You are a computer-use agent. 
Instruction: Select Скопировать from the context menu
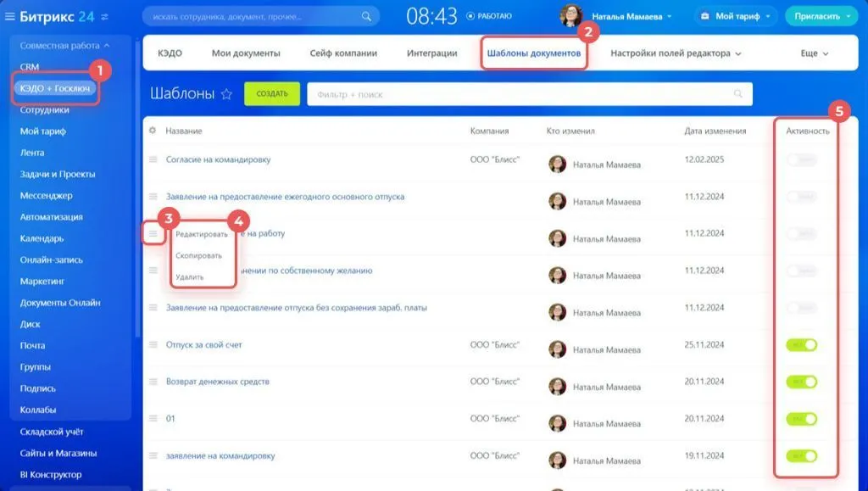point(198,255)
